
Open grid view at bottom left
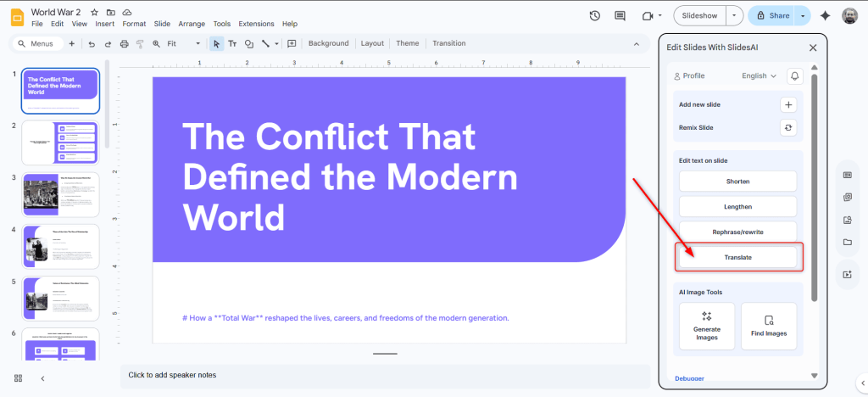(19, 378)
